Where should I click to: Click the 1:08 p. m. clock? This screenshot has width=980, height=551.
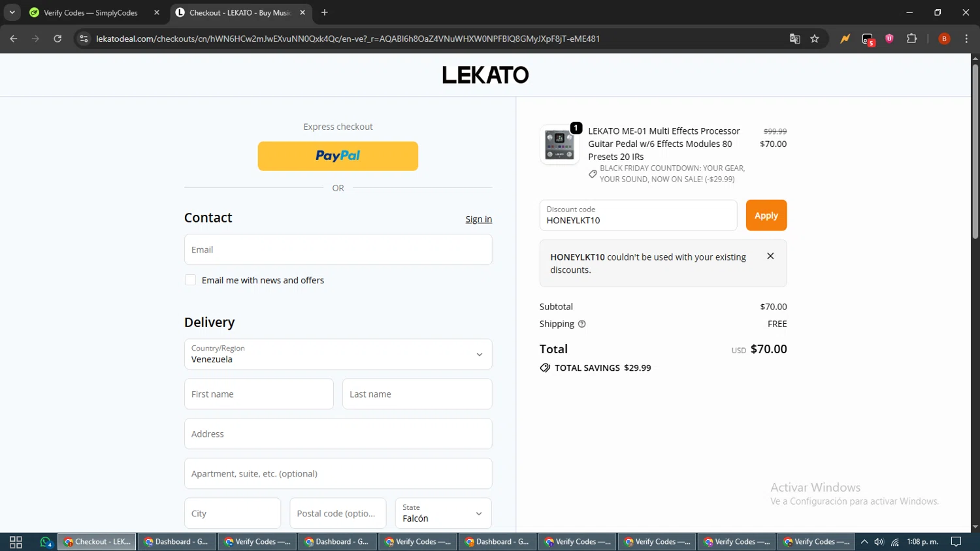pyautogui.click(x=923, y=542)
